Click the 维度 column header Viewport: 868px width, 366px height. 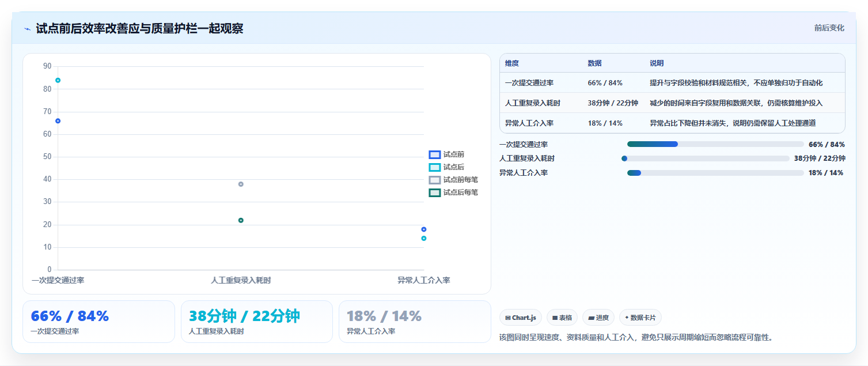[x=512, y=63]
